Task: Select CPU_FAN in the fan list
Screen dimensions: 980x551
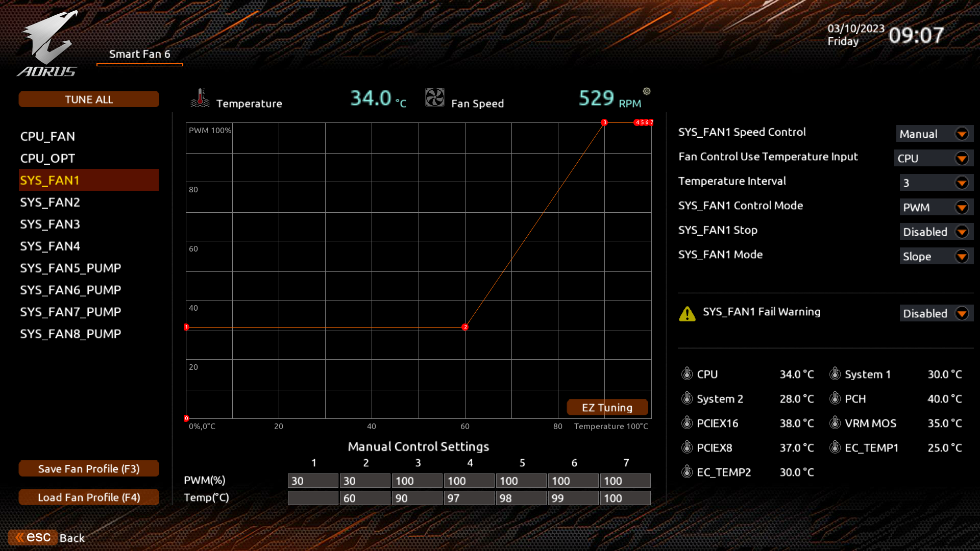Action: pos(47,137)
